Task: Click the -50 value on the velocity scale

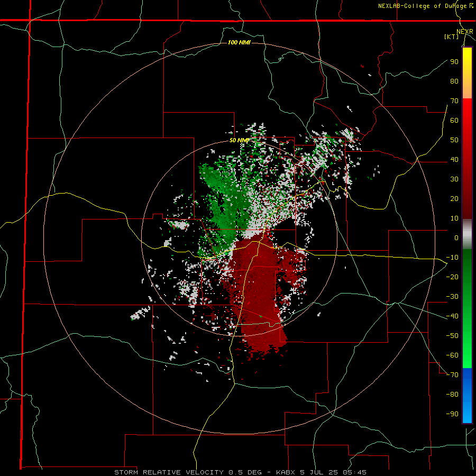Action: pyautogui.click(x=452, y=336)
